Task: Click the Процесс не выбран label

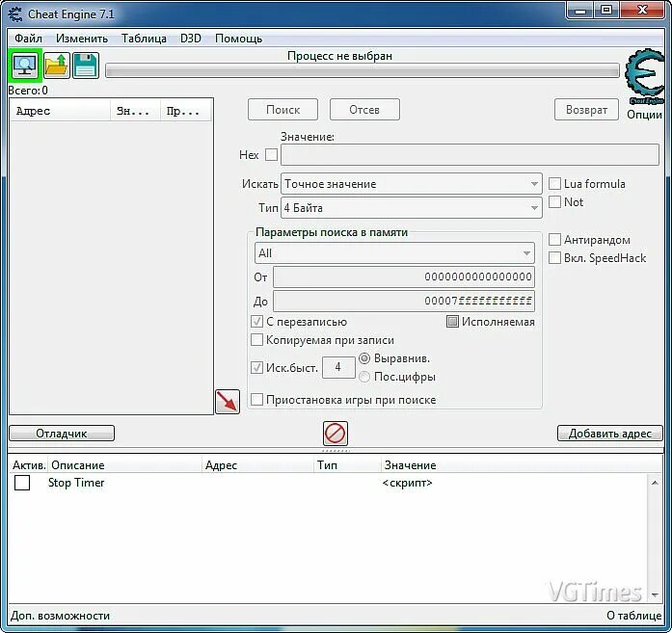Action: (340, 56)
